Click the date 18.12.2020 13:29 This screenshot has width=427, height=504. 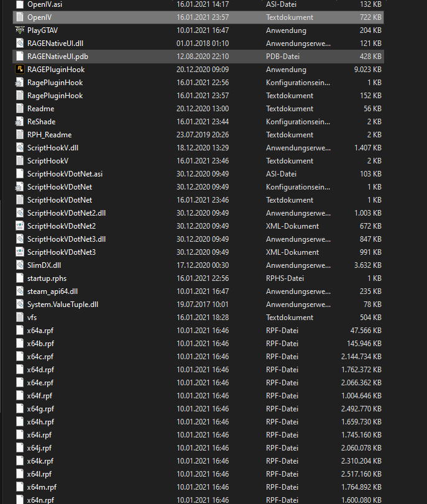pos(203,148)
